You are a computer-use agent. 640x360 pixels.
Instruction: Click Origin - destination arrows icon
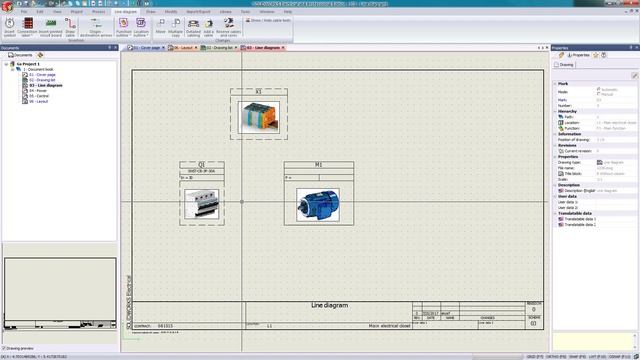pyautogui.click(x=96, y=27)
